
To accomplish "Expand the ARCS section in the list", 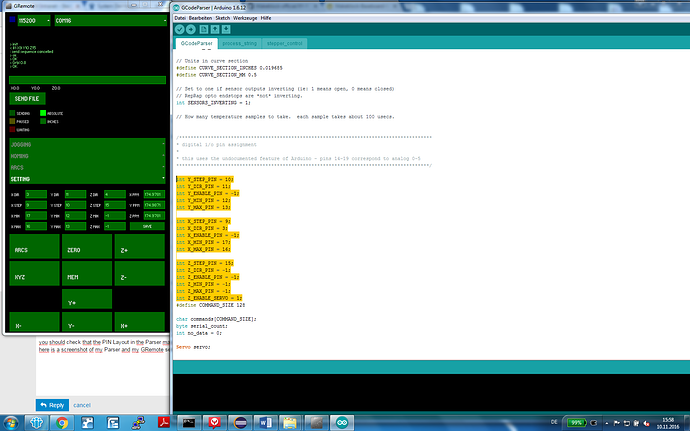I will 87,167.
